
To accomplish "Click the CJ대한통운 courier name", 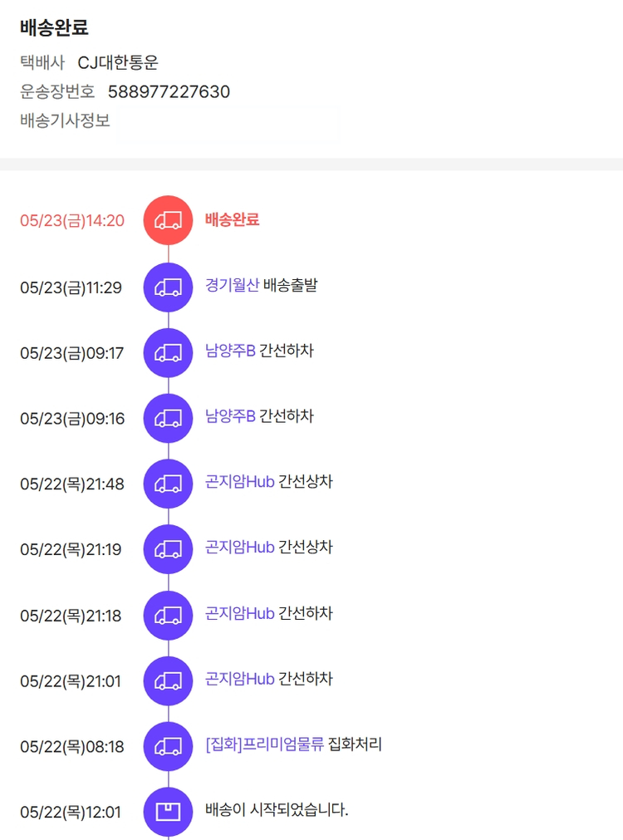I will click(118, 62).
